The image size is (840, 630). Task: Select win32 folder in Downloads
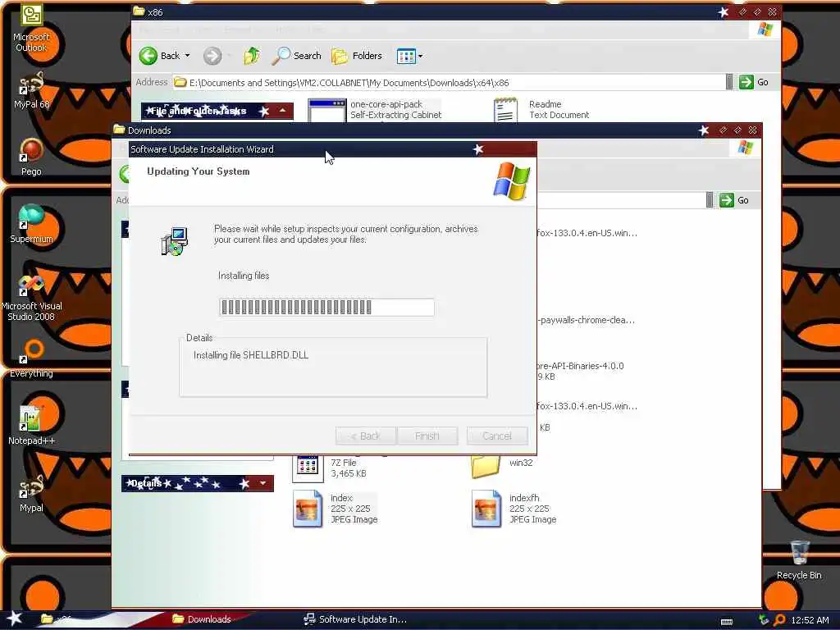pos(503,463)
